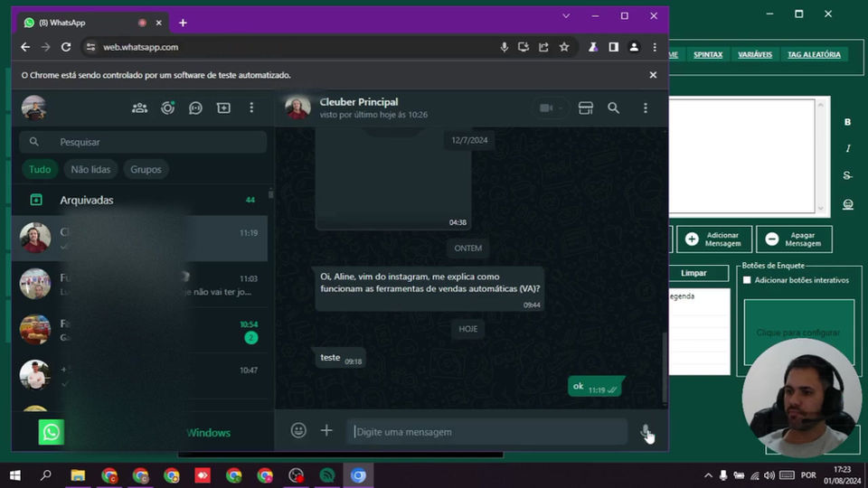This screenshot has height=488, width=868.
Task: Open emoji picker in message bar
Action: click(298, 430)
